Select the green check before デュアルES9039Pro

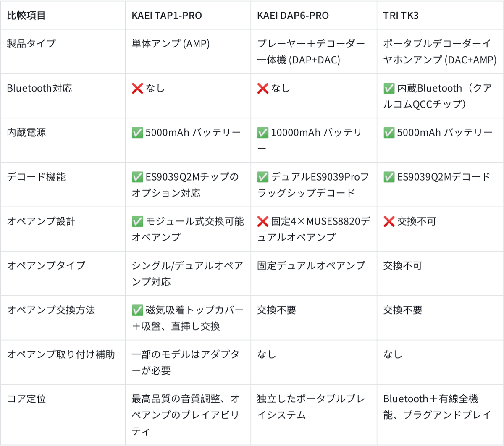tap(263, 177)
